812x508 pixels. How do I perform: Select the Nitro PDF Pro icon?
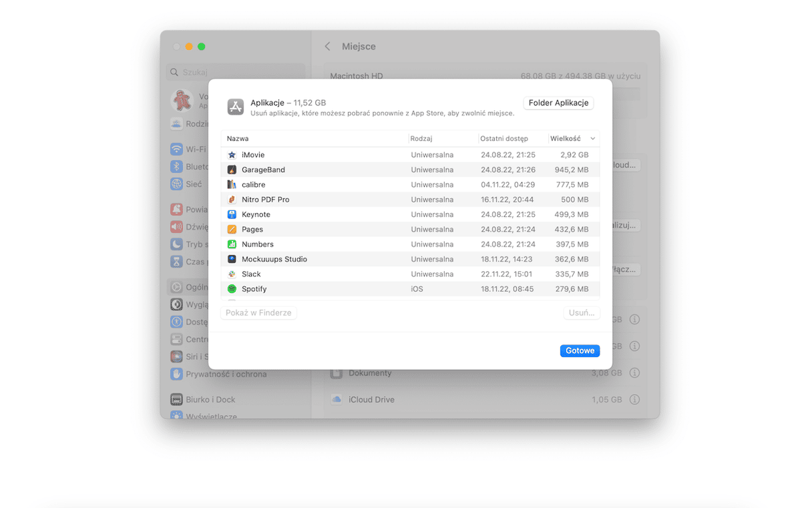tap(232, 200)
